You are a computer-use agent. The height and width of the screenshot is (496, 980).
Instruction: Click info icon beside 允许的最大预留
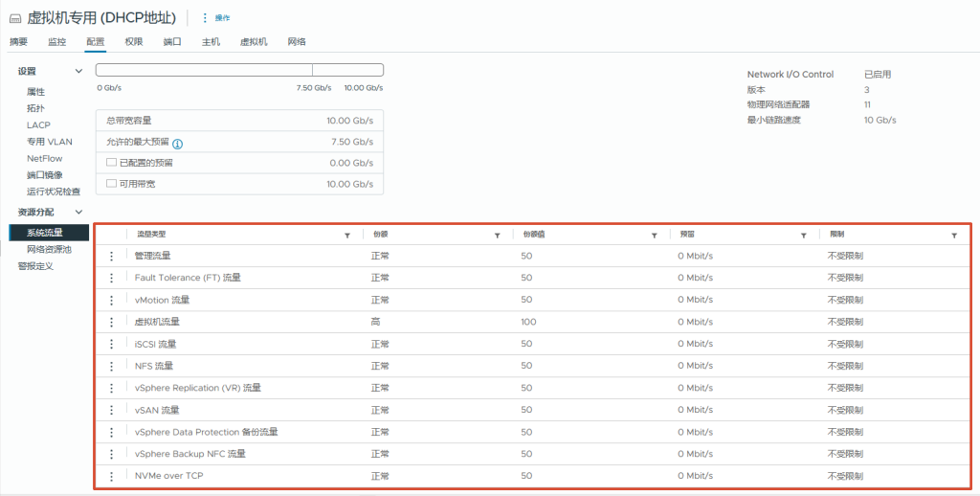click(178, 143)
